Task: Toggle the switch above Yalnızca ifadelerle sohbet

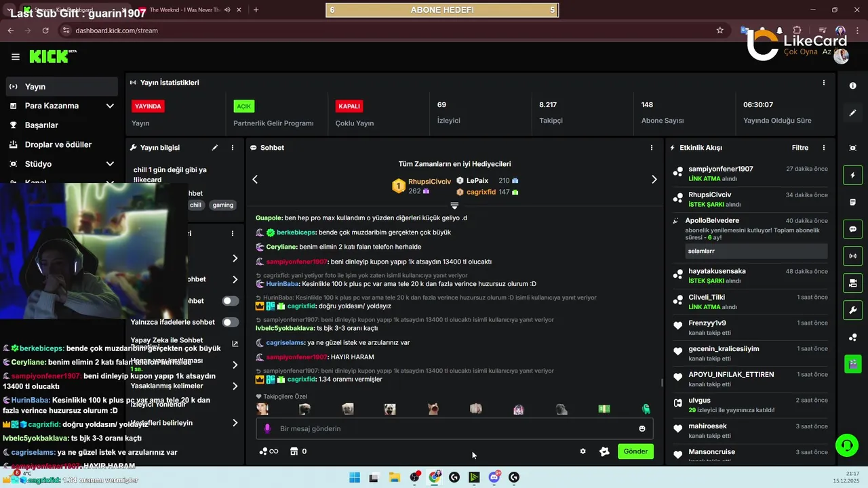Action: point(231,300)
